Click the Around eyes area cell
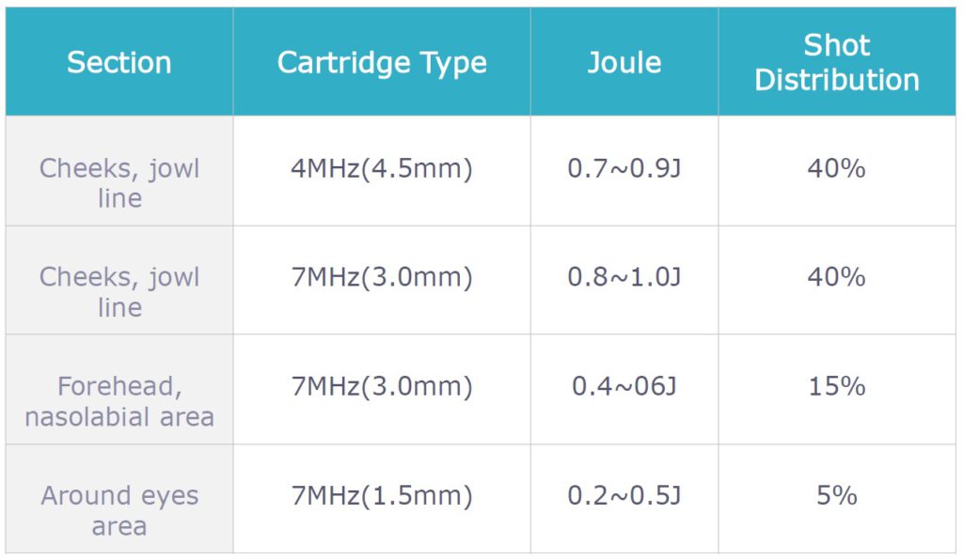Image resolution: width=963 pixels, height=560 pixels. (x=119, y=510)
